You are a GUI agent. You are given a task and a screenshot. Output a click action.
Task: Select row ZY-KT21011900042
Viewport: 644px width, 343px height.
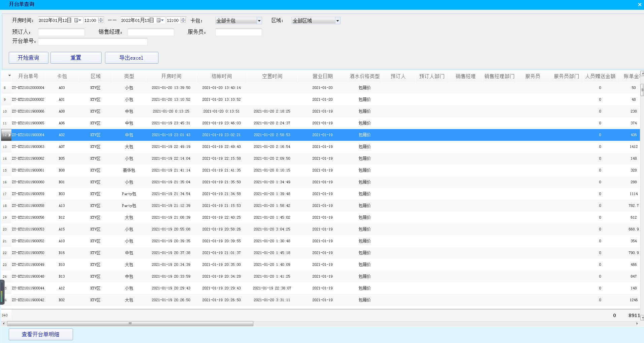click(320, 300)
